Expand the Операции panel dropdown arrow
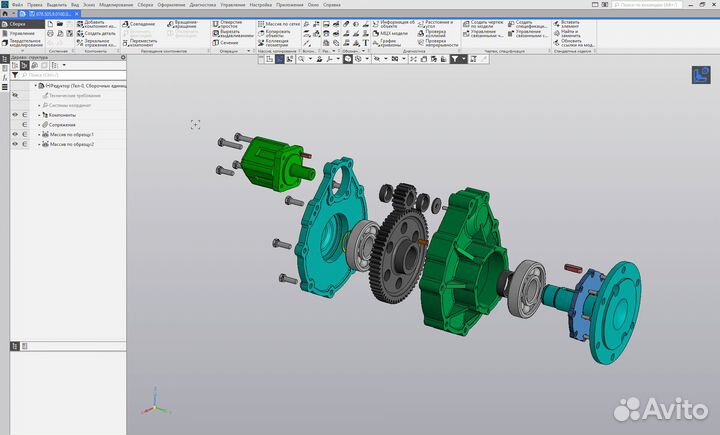This screenshot has height=435, width=720. [x=249, y=51]
